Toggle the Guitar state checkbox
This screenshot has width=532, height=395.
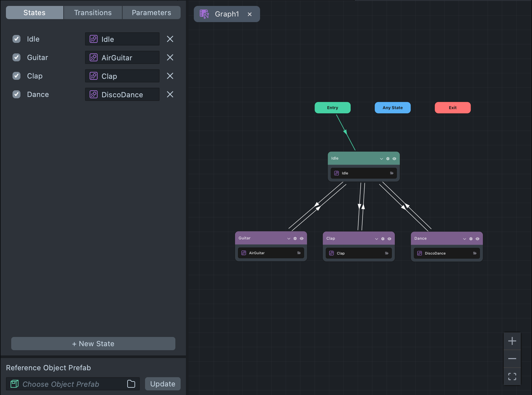pyautogui.click(x=16, y=57)
